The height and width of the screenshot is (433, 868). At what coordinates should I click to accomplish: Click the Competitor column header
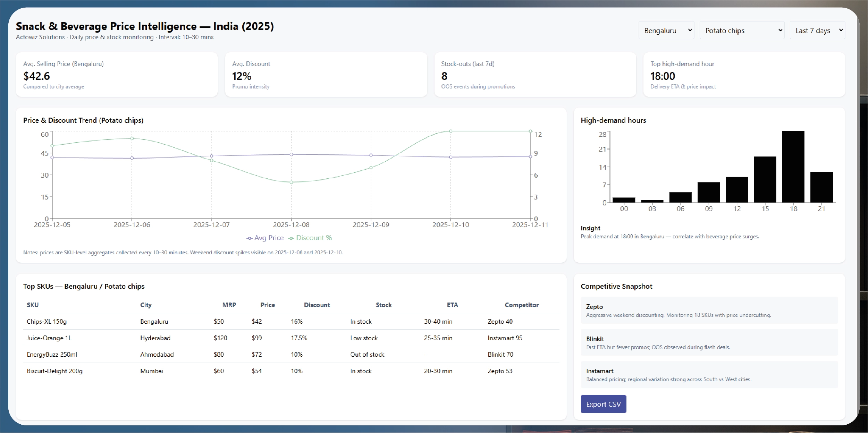coord(521,305)
